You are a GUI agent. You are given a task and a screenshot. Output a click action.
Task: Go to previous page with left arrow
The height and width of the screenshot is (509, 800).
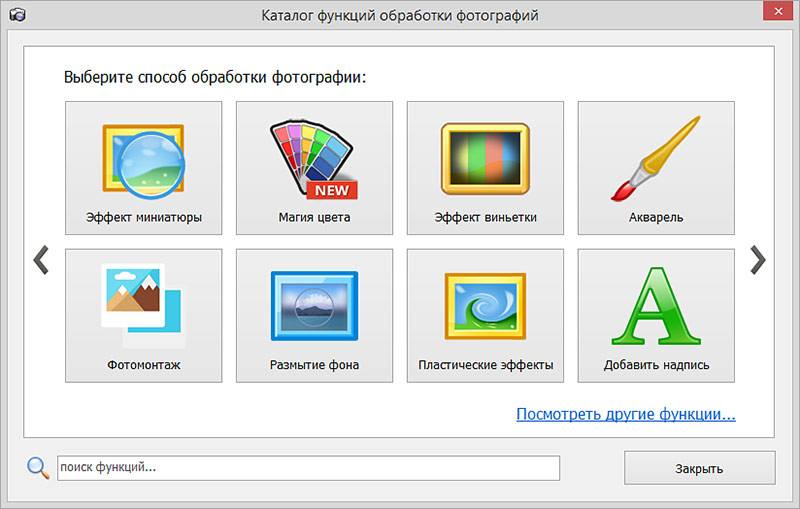pyautogui.click(x=41, y=260)
